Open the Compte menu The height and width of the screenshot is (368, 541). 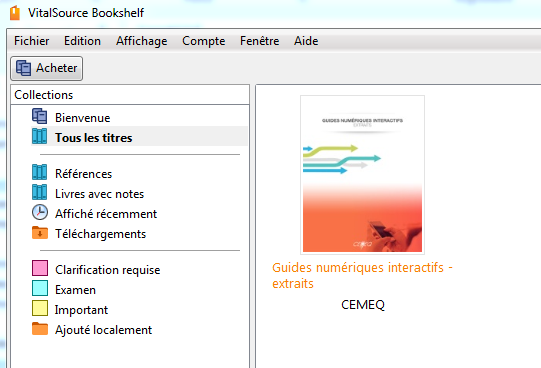pyautogui.click(x=204, y=41)
